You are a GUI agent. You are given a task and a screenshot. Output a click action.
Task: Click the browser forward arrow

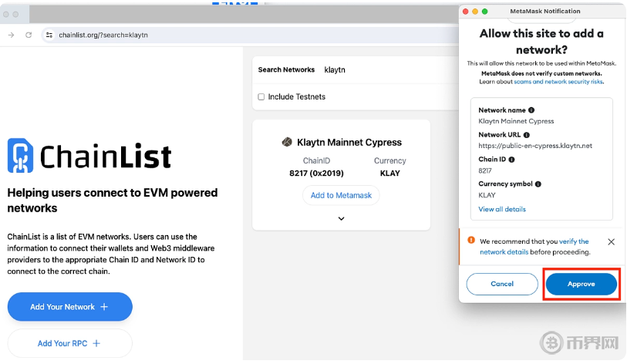point(12,35)
